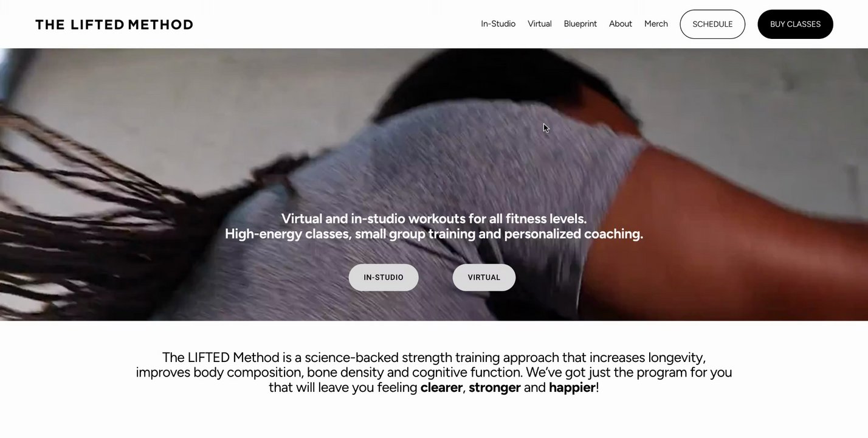868x438 pixels.
Task: Click the bold word 'stronger'
Action: tap(495, 388)
